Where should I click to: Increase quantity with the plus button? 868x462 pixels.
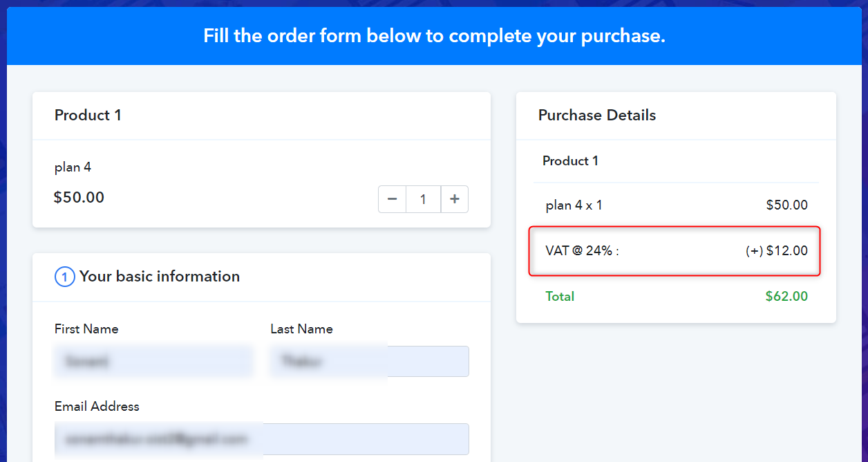(455, 199)
